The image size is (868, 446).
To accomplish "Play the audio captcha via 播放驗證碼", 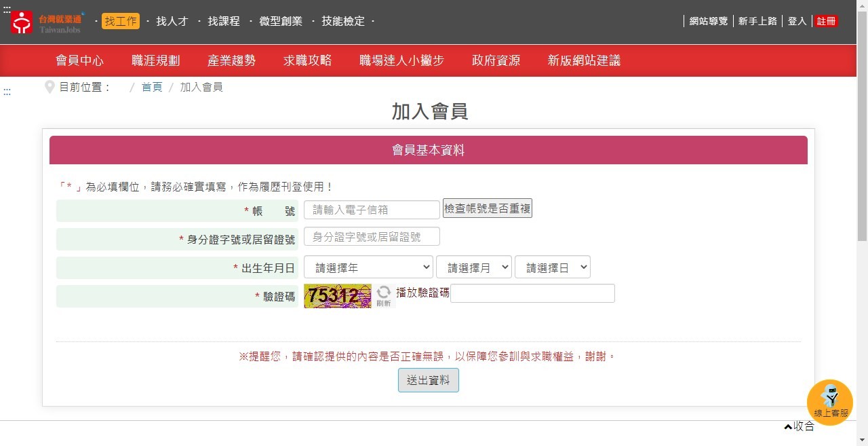I will pyautogui.click(x=422, y=293).
